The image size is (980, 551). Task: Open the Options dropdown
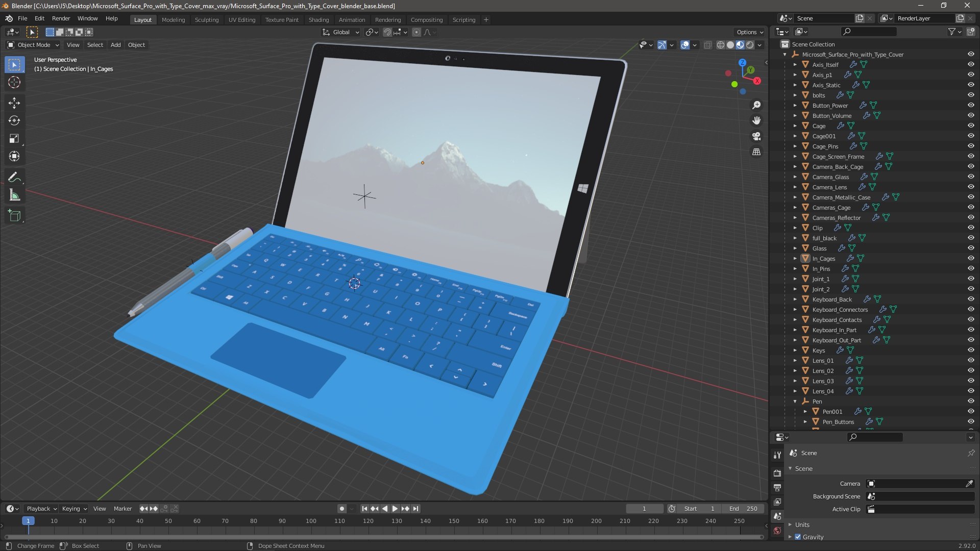point(750,32)
